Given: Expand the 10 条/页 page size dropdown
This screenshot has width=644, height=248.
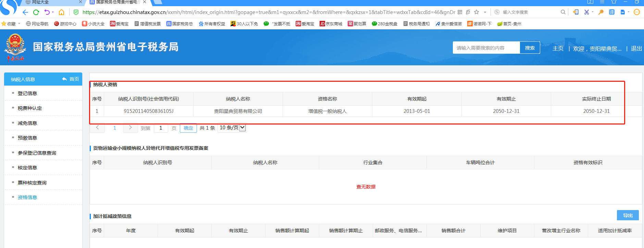Looking at the screenshot, I should click(x=242, y=128).
